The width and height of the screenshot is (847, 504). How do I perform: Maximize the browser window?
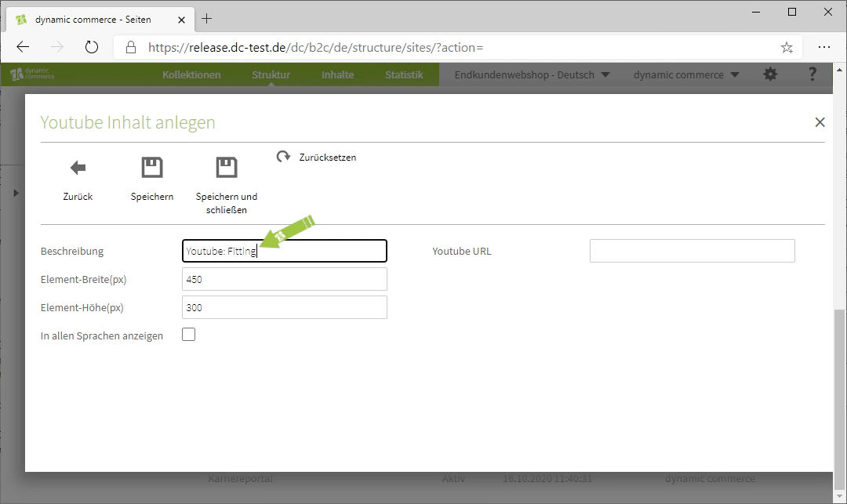click(792, 12)
